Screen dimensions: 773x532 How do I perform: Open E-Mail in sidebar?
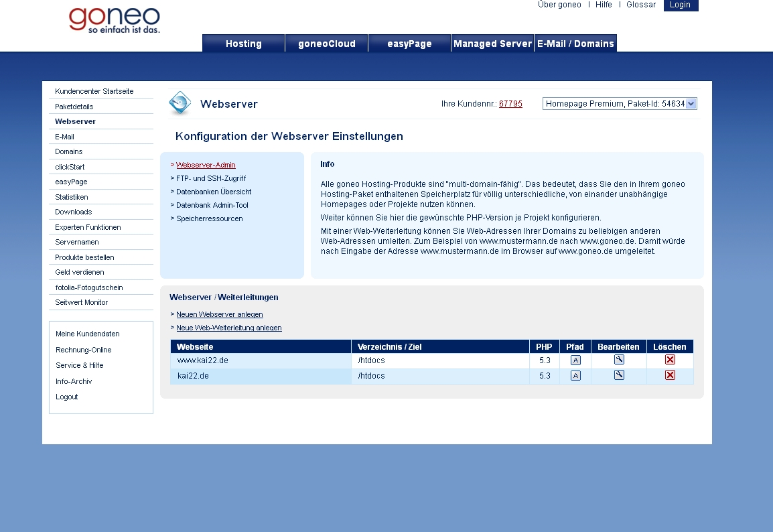point(64,137)
